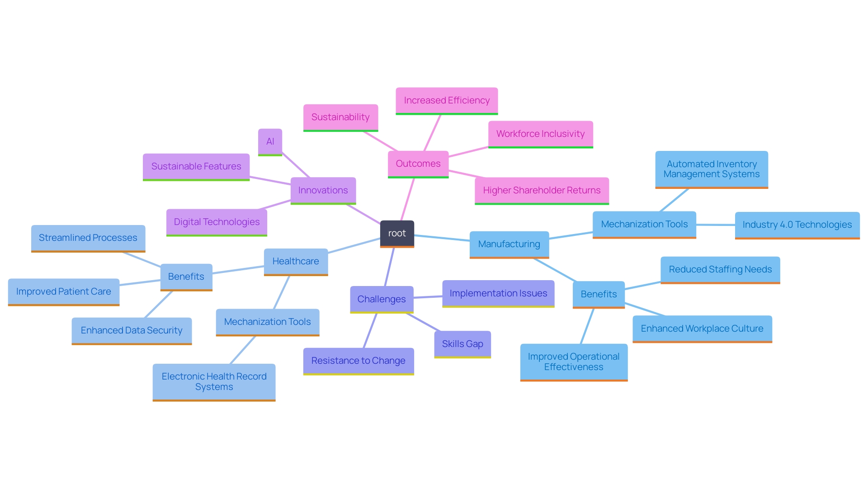
Task: Toggle visibility of AI node
Action: (269, 141)
